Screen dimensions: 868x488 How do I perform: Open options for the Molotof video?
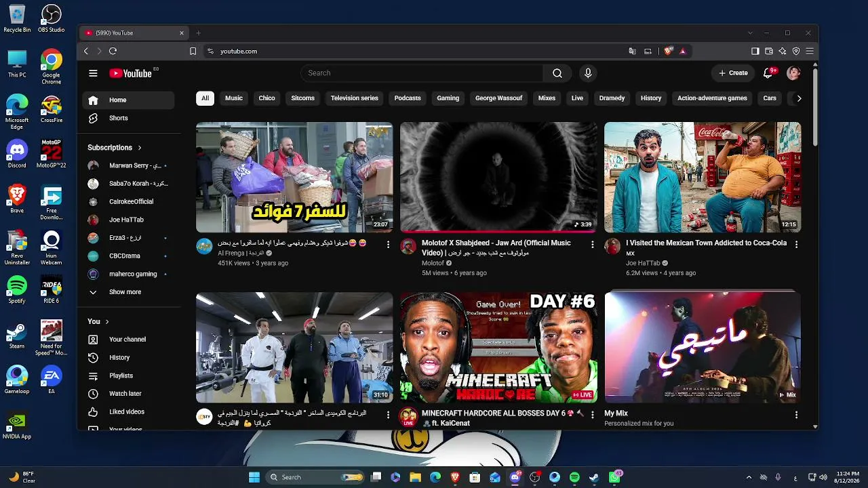[x=592, y=244]
